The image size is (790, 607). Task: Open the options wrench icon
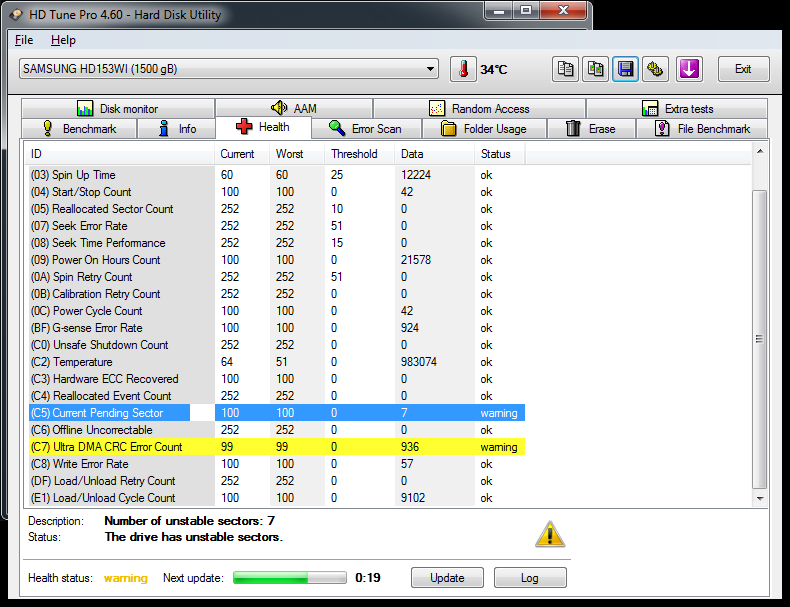(655, 69)
